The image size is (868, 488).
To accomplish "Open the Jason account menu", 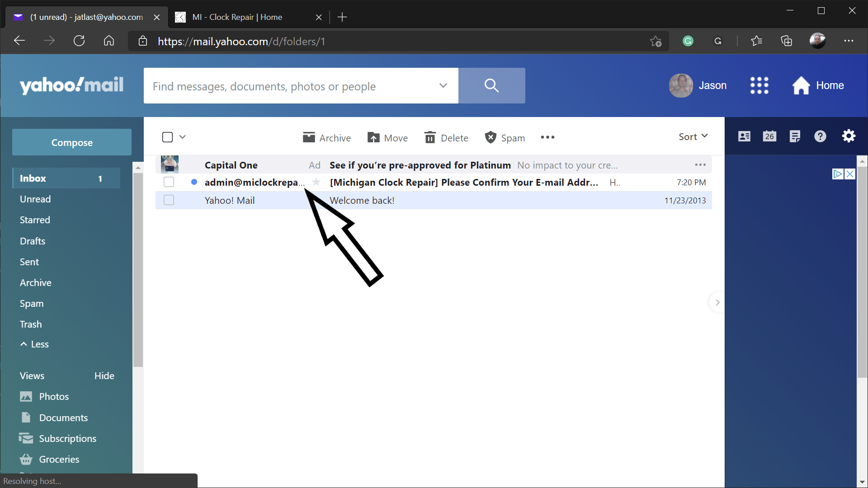I will (698, 85).
